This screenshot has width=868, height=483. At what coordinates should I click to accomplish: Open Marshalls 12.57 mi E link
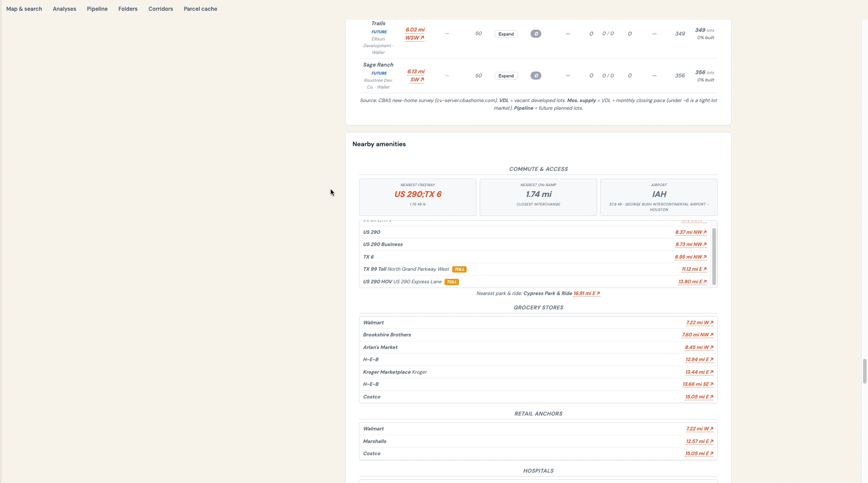coord(699,441)
